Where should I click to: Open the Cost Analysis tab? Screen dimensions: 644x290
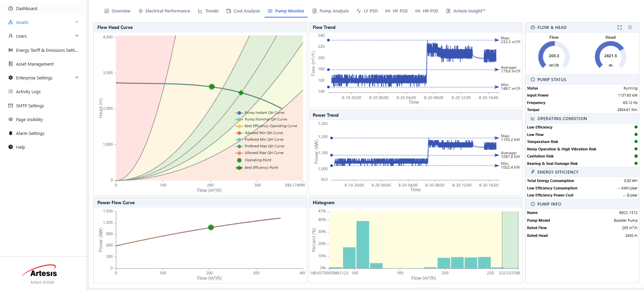(243, 11)
